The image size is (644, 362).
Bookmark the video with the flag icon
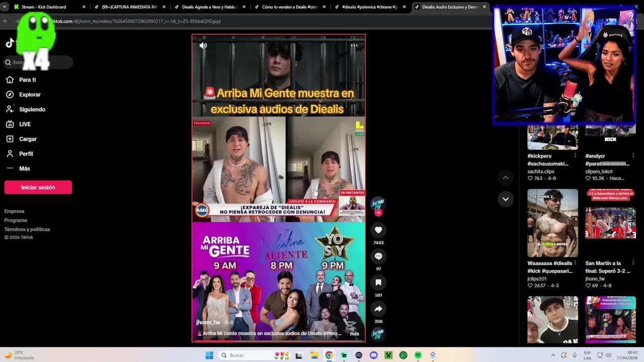pos(378,283)
